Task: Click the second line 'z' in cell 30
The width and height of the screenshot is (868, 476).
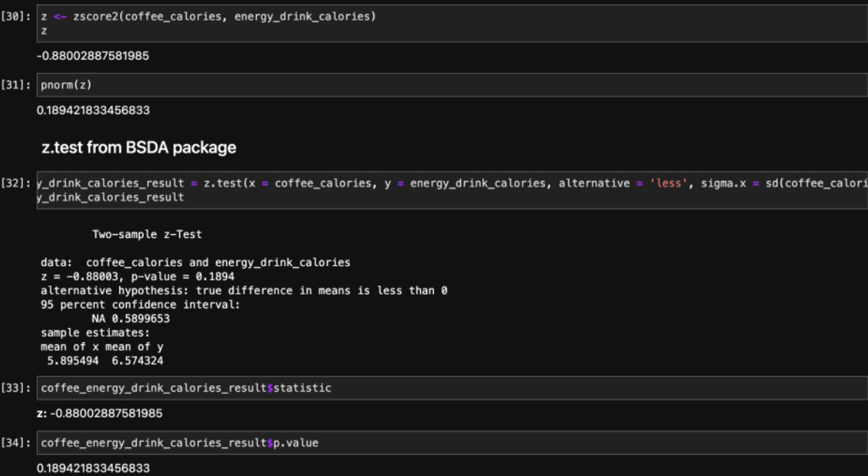Action: [44, 31]
